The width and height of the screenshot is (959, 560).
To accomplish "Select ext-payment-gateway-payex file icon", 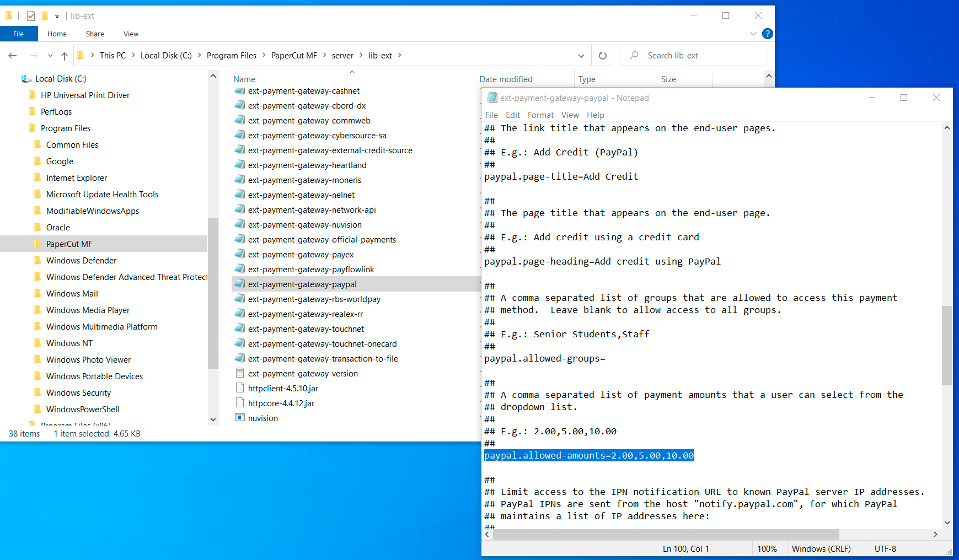I will [239, 255].
